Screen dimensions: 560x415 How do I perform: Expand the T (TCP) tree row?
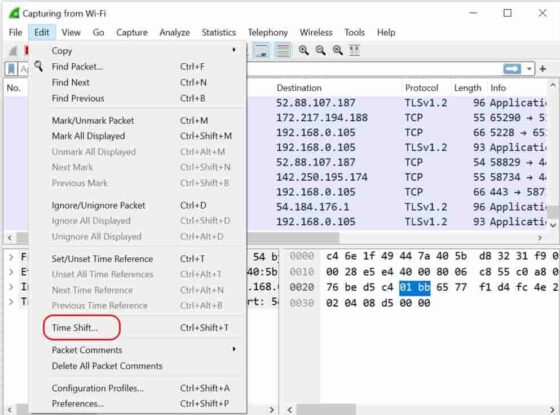11,302
